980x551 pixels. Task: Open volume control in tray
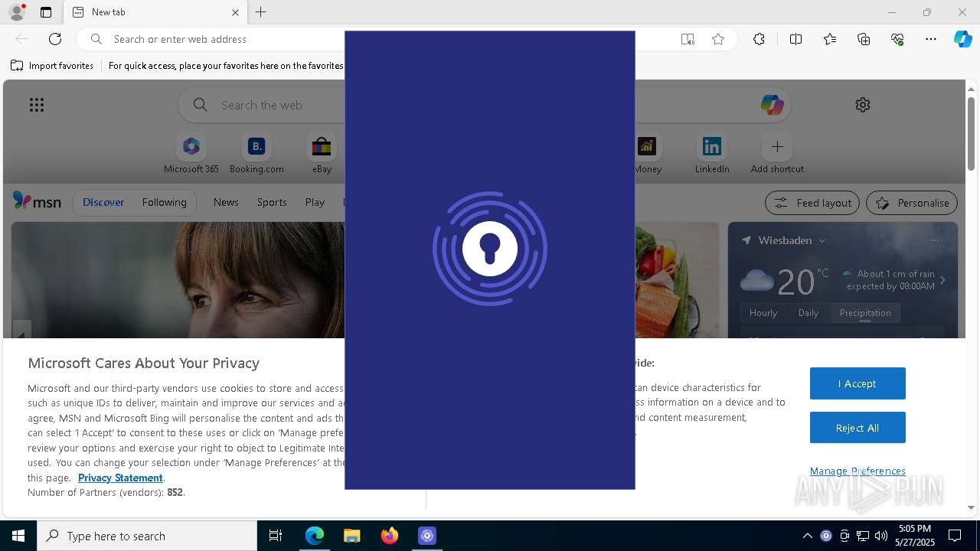881,536
